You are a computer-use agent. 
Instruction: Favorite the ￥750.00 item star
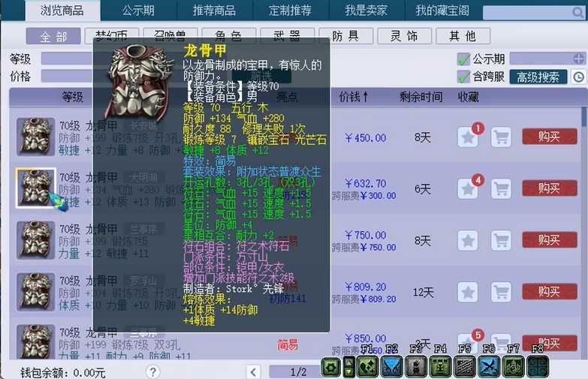468,240
